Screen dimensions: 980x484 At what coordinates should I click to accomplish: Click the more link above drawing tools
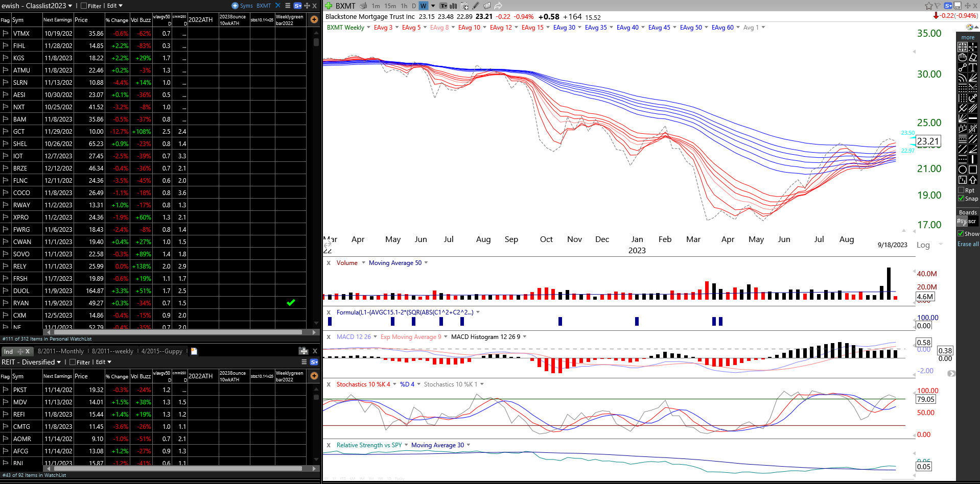pyautogui.click(x=968, y=37)
